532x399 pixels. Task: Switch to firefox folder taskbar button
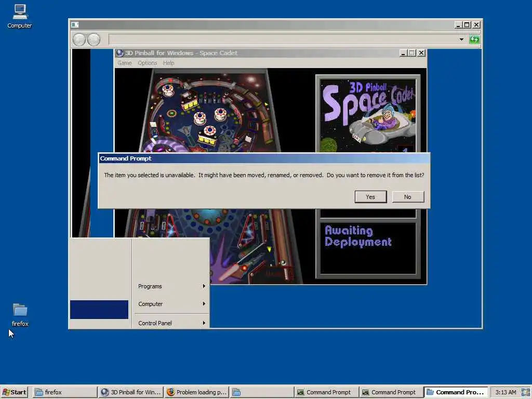(65, 392)
